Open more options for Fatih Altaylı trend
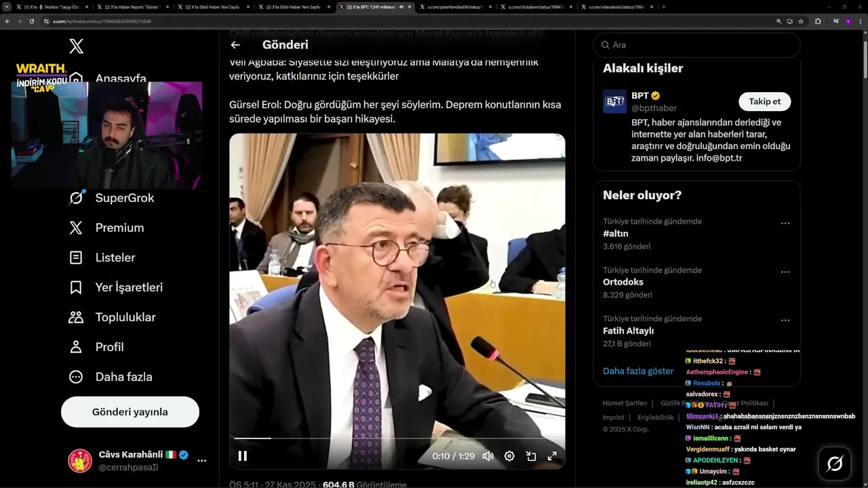 pyautogui.click(x=785, y=321)
